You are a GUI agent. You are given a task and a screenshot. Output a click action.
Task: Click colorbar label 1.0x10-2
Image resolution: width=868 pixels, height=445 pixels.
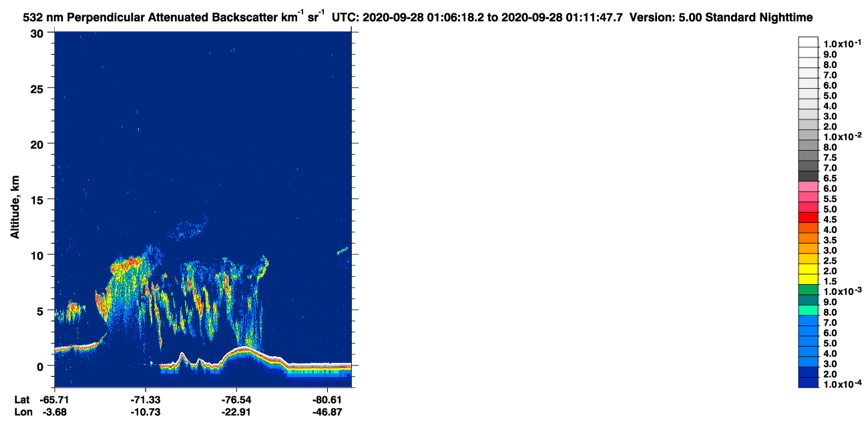point(842,137)
